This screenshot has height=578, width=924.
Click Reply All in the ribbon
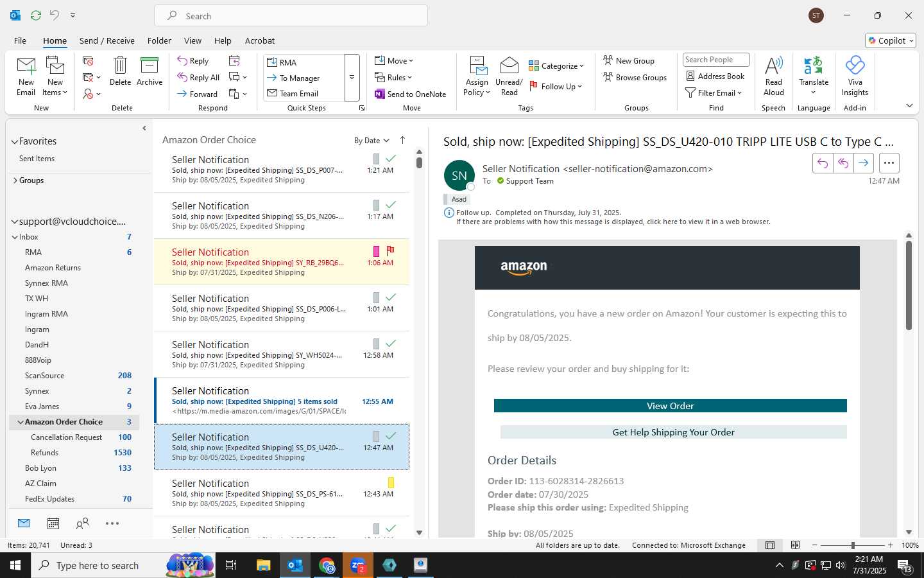199,78
